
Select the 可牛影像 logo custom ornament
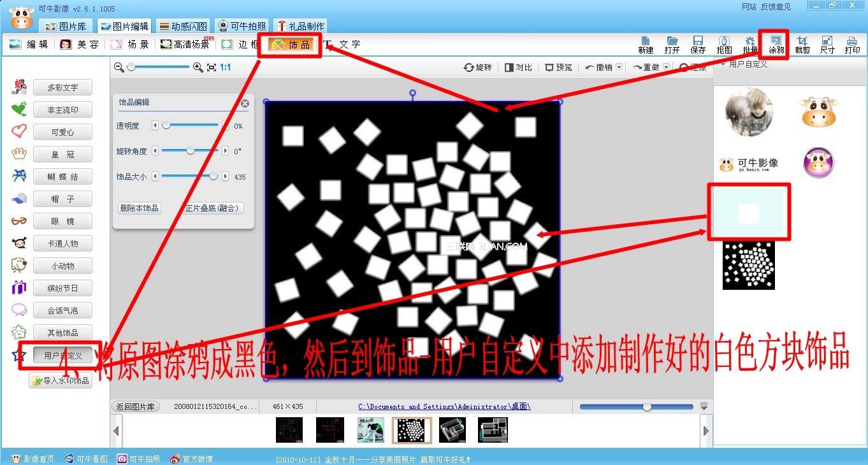click(x=748, y=165)
